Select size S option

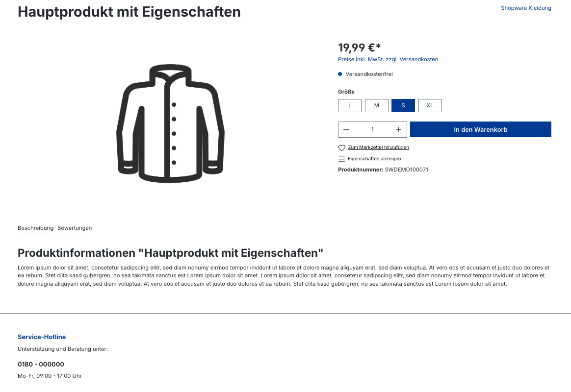403,105
